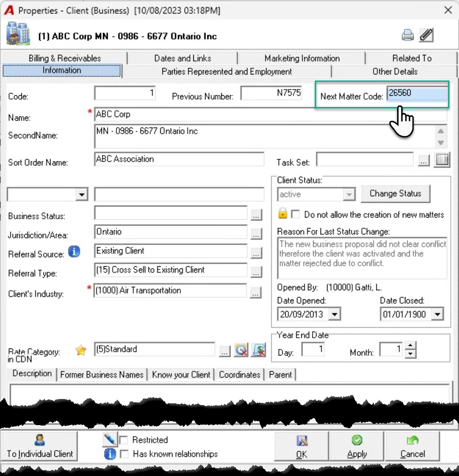
Task: Browse Referral Type with ellipsis button
Action: pyautogui.click(x=256, y=272)
